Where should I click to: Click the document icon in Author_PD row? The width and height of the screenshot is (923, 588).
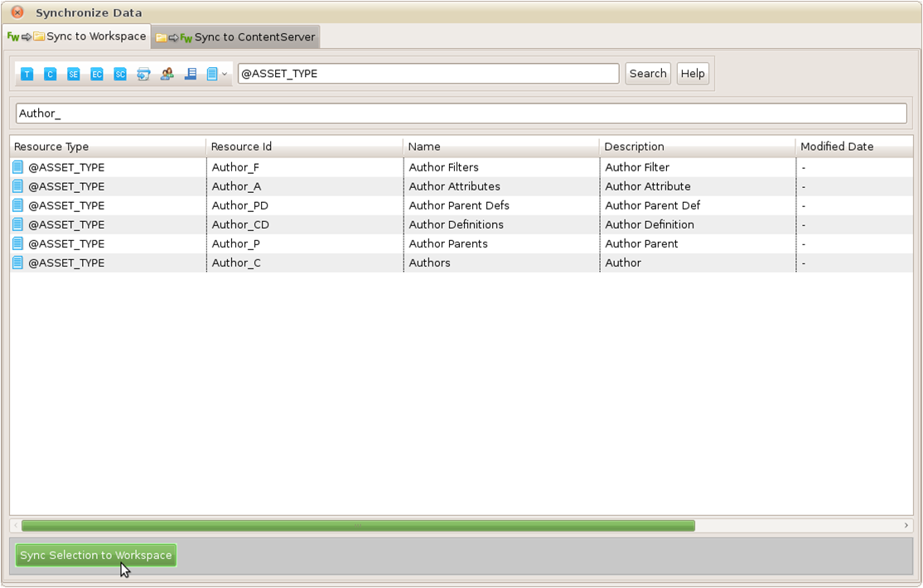pyautogui.click(x=17, y=205)
